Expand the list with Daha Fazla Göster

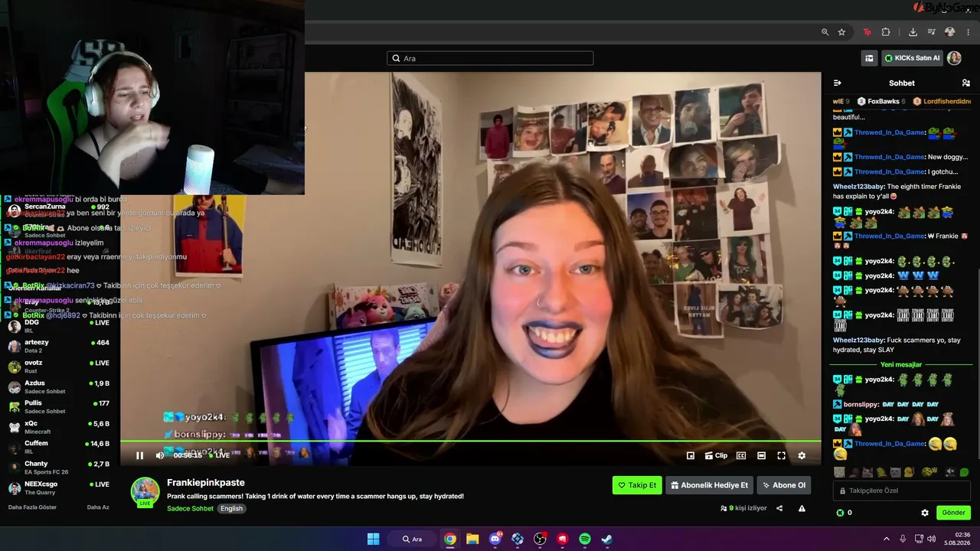coord(32,507)
